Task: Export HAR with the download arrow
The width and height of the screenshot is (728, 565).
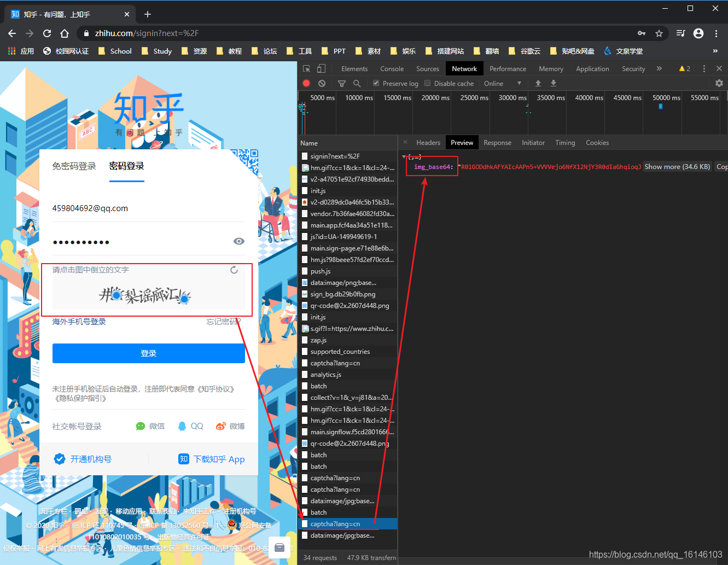Action: pyautogui.click(x=554, y=83)
